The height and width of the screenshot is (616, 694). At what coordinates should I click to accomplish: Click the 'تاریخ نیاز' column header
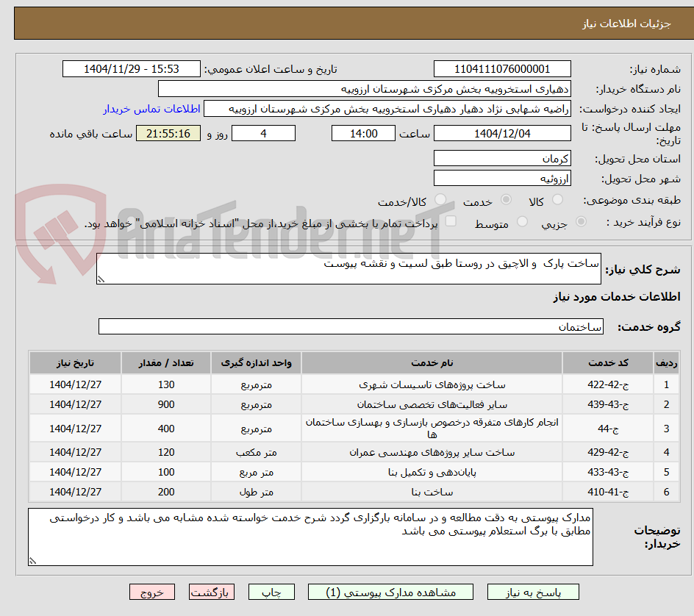point(75,363)
